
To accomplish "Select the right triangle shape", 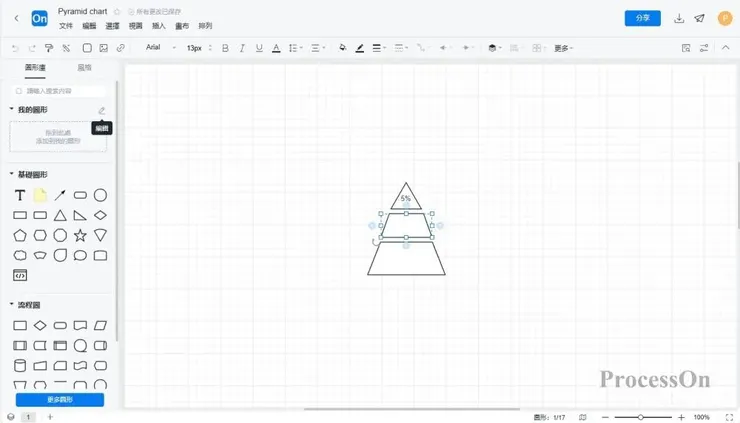I will pos(80,215).
